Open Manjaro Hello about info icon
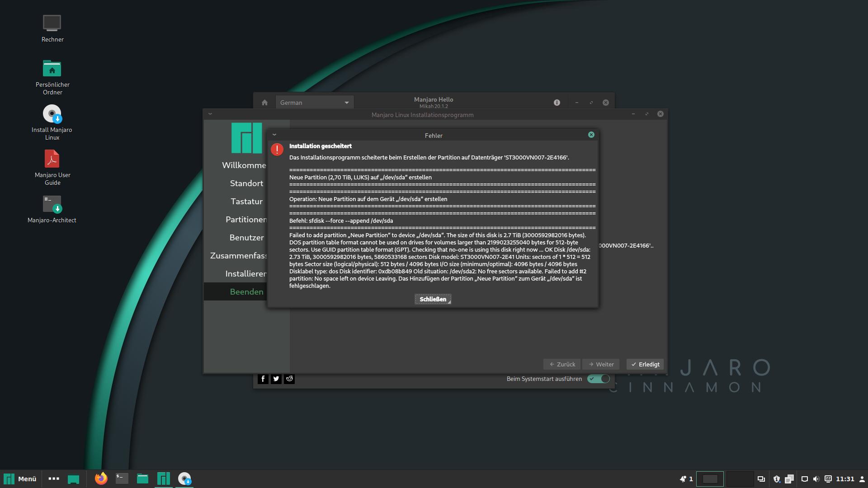The height and width of the screenshot is (488, 868). click(x=557, y=103)
